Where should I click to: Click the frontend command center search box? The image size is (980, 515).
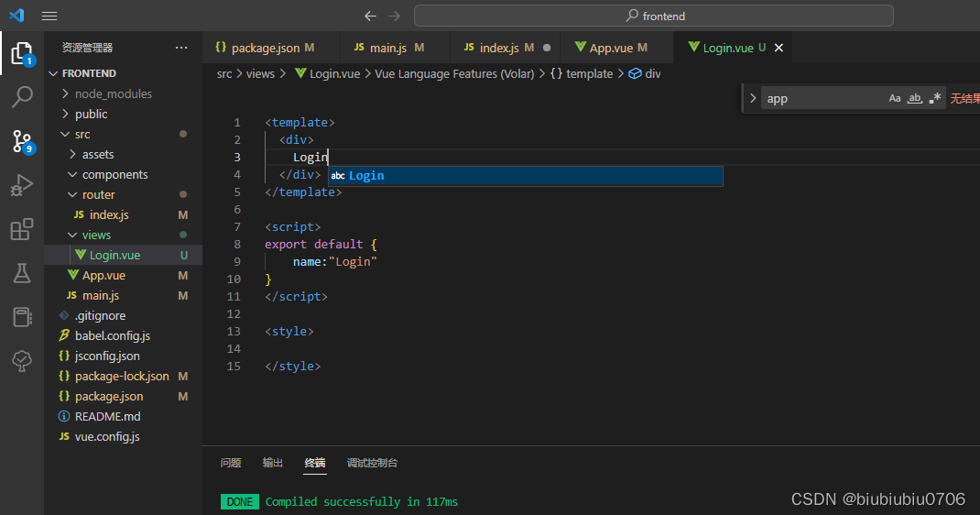point(653,16)
